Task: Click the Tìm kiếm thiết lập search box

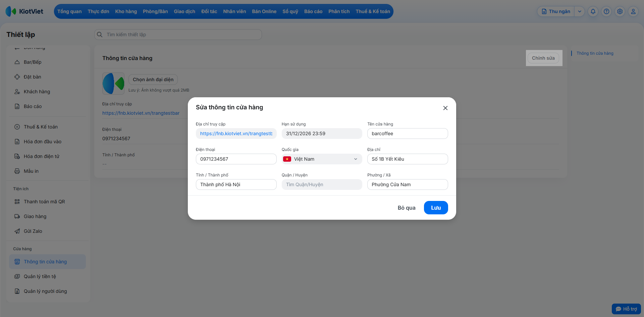Action: coord(178,35)
